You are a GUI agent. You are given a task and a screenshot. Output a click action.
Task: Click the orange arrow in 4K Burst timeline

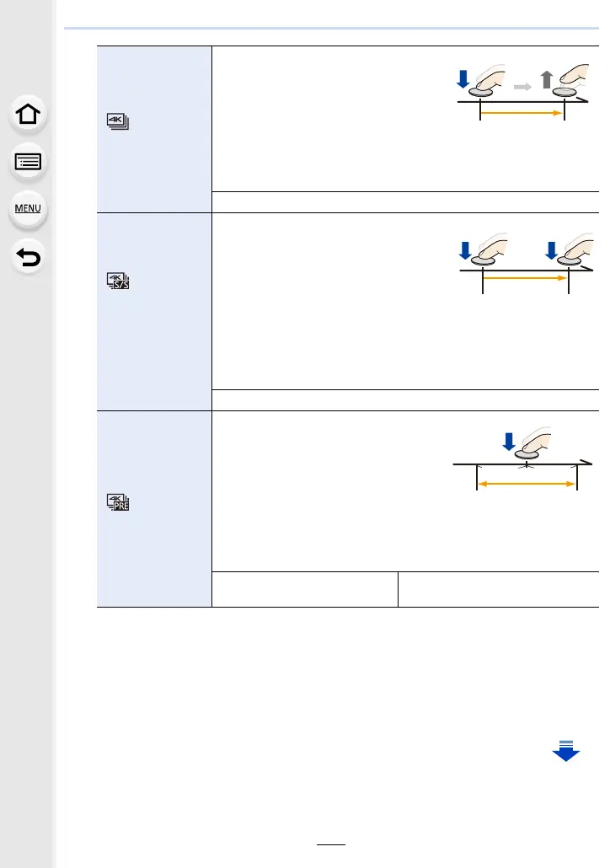point(522,113)
